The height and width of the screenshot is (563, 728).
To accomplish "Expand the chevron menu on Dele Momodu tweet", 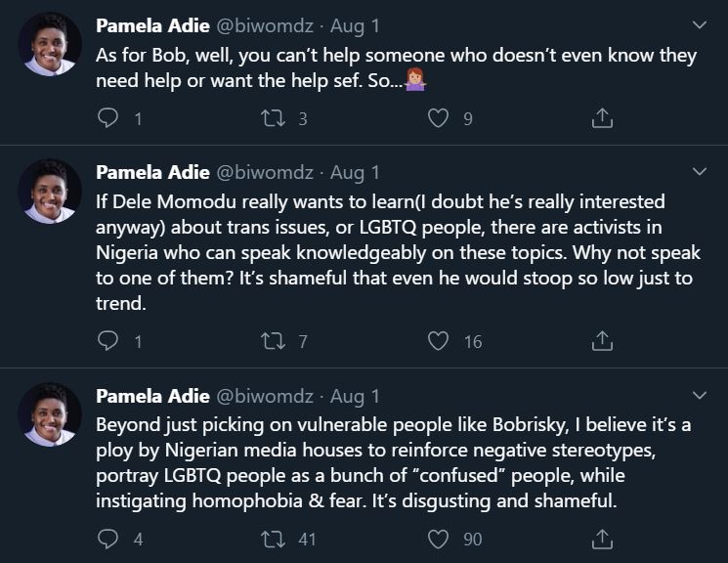I will coord(700,171).
